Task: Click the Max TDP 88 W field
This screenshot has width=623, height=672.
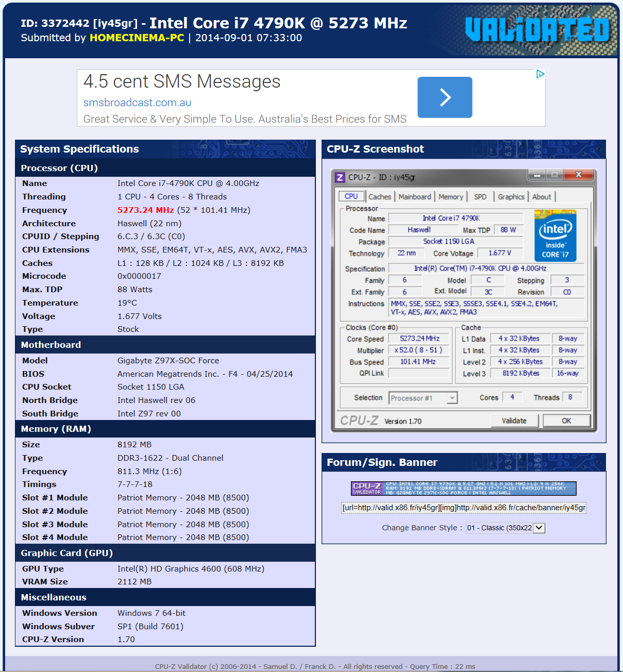Action: [x=508, y=230]
